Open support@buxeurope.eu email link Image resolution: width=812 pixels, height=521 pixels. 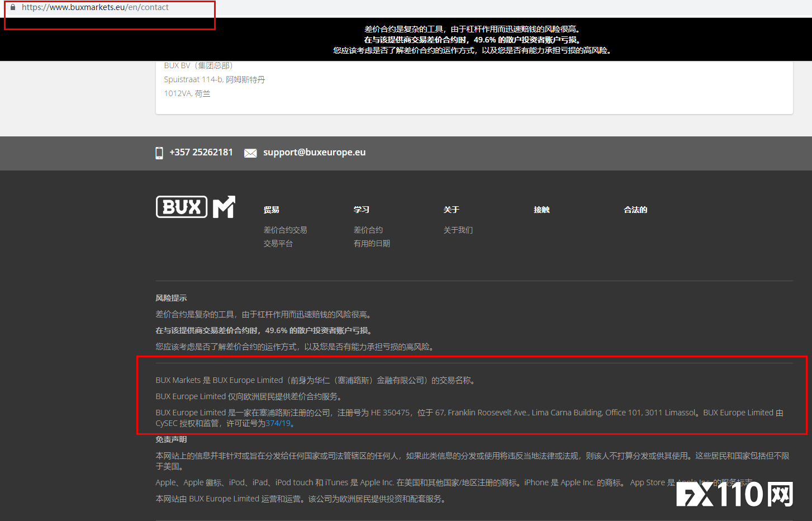(315, 152)
